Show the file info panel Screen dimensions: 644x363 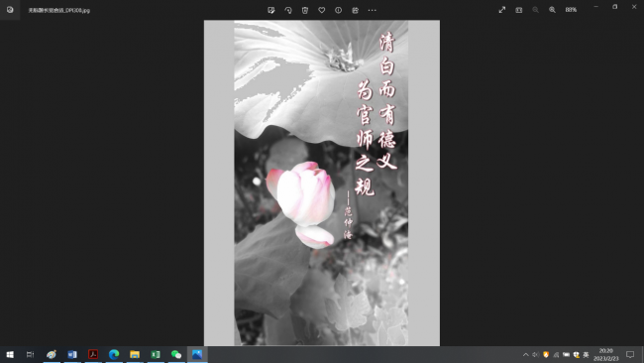pyautogui.click(x=338, y=10)
